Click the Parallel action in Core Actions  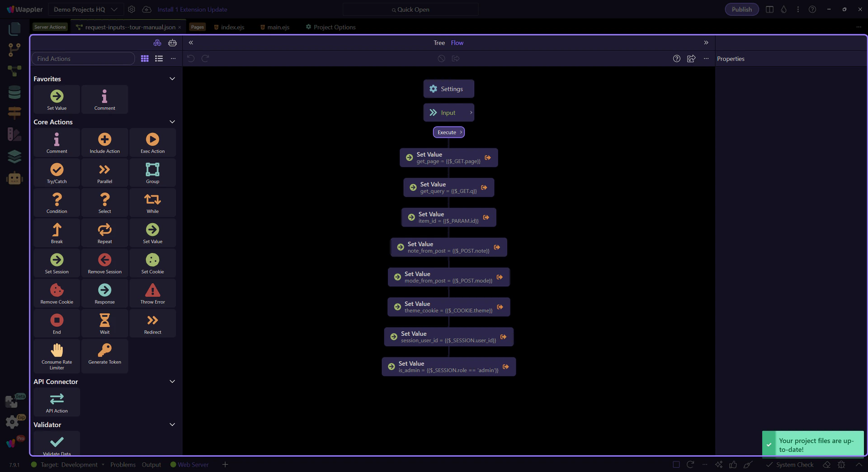(104, 172)
